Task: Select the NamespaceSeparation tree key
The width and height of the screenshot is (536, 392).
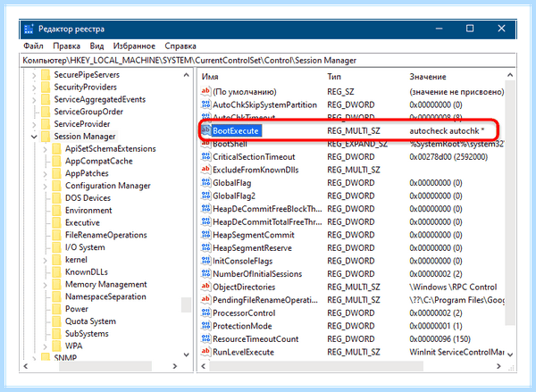Action: pos(105,296)
